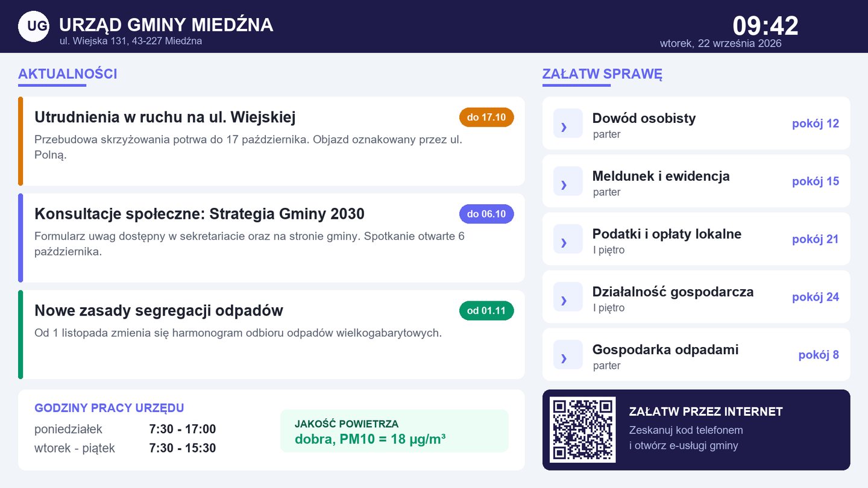Select the 'pokój 12' room label

[815, 124]
